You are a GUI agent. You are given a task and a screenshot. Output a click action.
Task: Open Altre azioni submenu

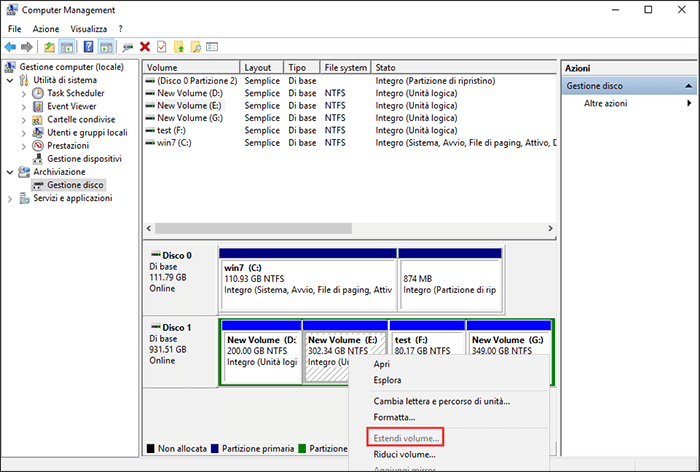[x=605, y=103]
